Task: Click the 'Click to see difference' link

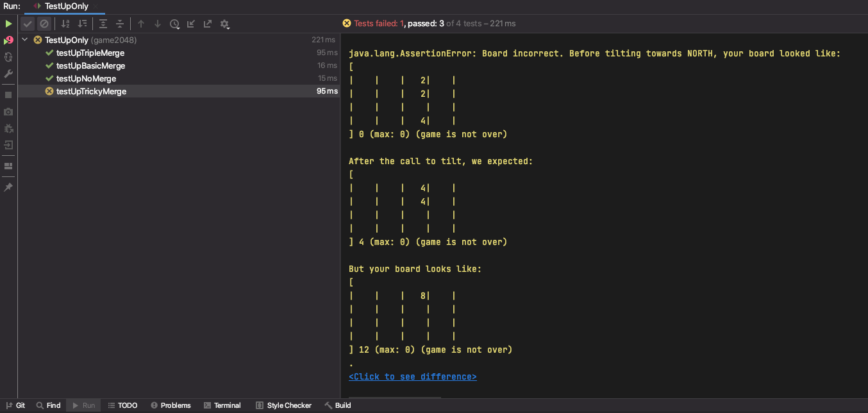Action: 412,376
